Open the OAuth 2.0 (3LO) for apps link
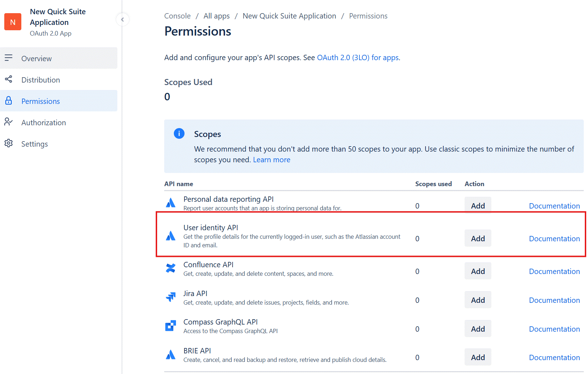588x374 pixels. coord(358,58)
